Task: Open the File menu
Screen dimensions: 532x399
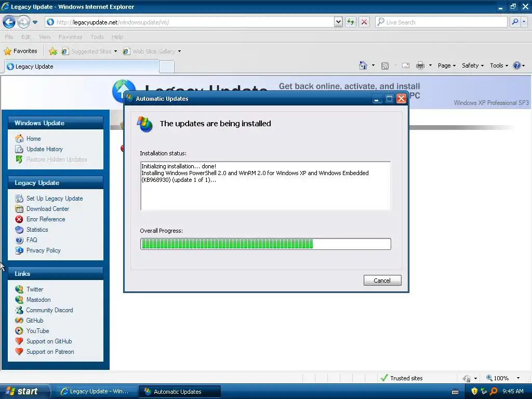Action: click(9, 37)
